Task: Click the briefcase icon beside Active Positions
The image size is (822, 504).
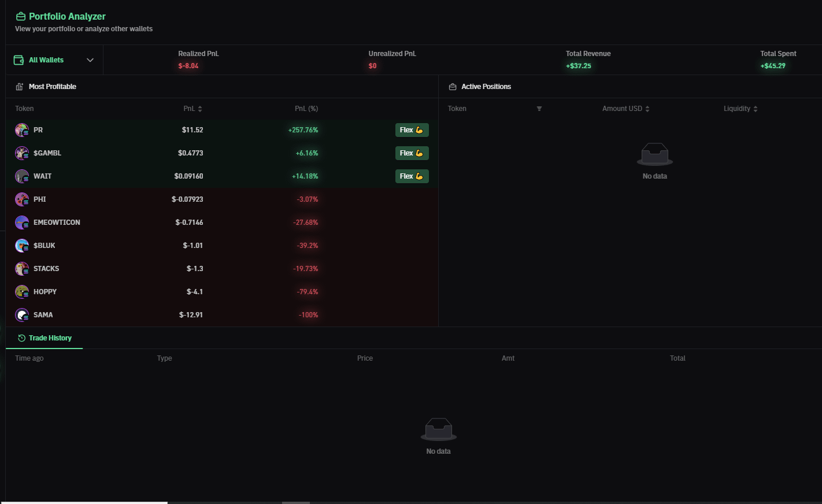Action: 451,86
